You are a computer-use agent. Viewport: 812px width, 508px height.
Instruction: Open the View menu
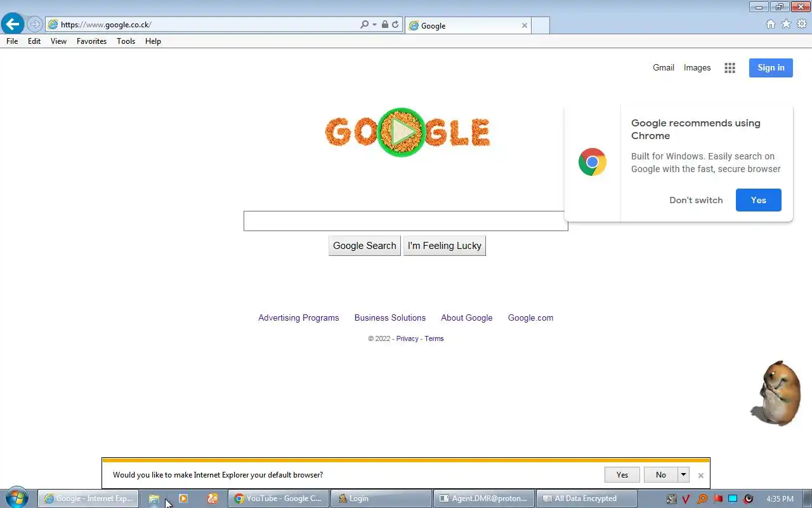pos(58,41)
